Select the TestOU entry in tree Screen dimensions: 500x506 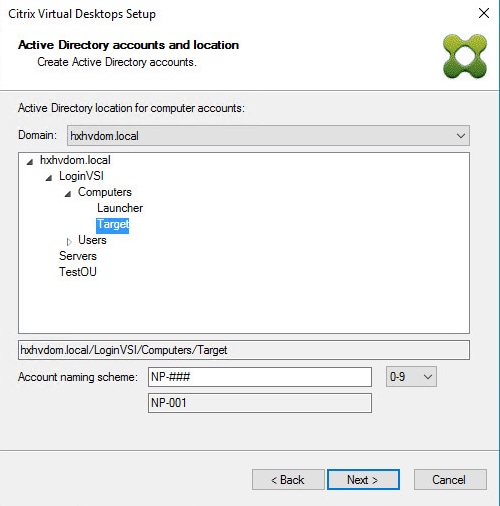click(78, 272)
